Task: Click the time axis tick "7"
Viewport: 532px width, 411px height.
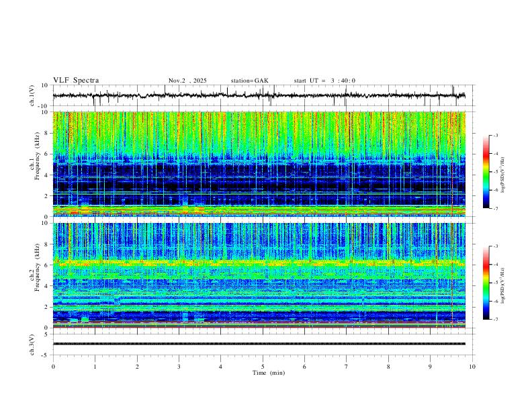Action: pyautogui.click(x=347, y=367)
